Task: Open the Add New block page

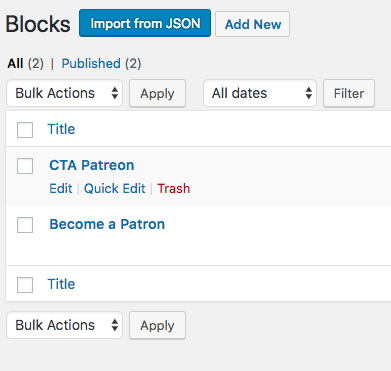Action: point(253,24)
